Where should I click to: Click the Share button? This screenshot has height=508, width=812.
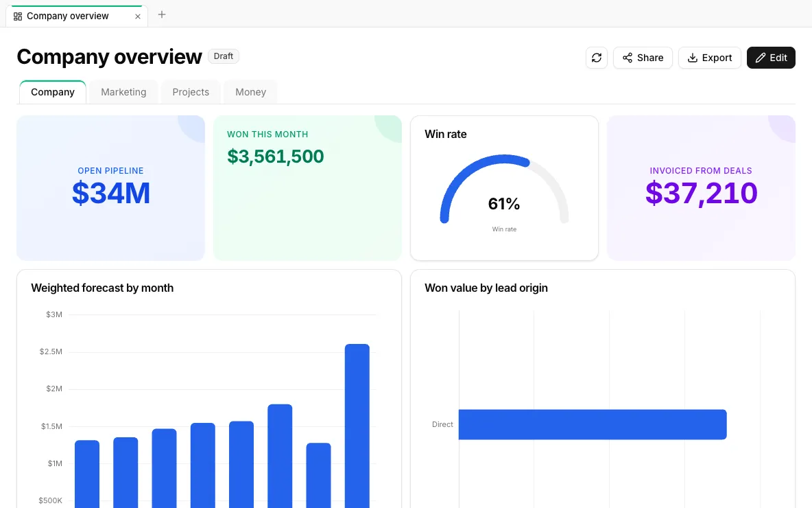click(643, 58)
